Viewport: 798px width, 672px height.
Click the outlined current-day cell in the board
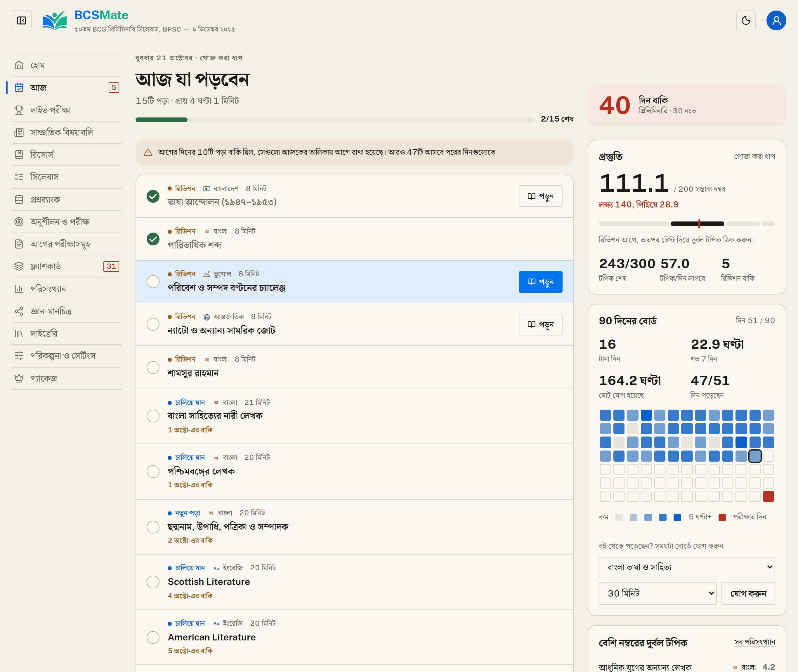click(754, 455)
